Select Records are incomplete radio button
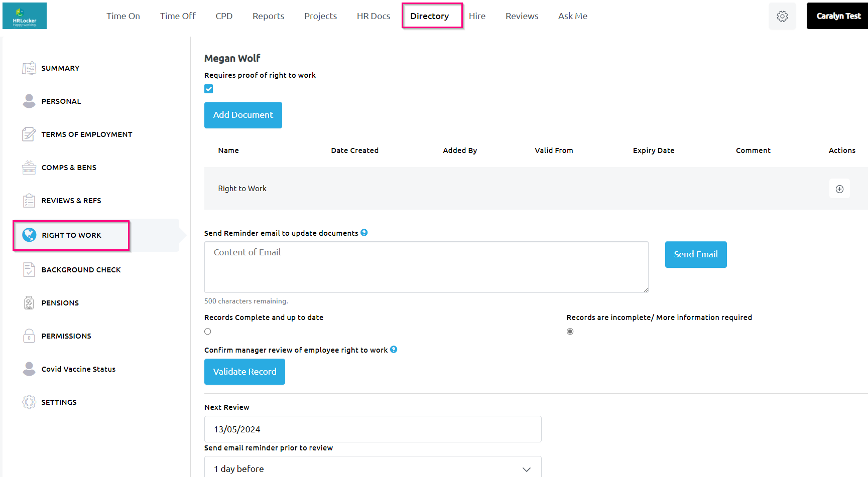Screen dimensions: 868x477 click(x=570, y=332)
